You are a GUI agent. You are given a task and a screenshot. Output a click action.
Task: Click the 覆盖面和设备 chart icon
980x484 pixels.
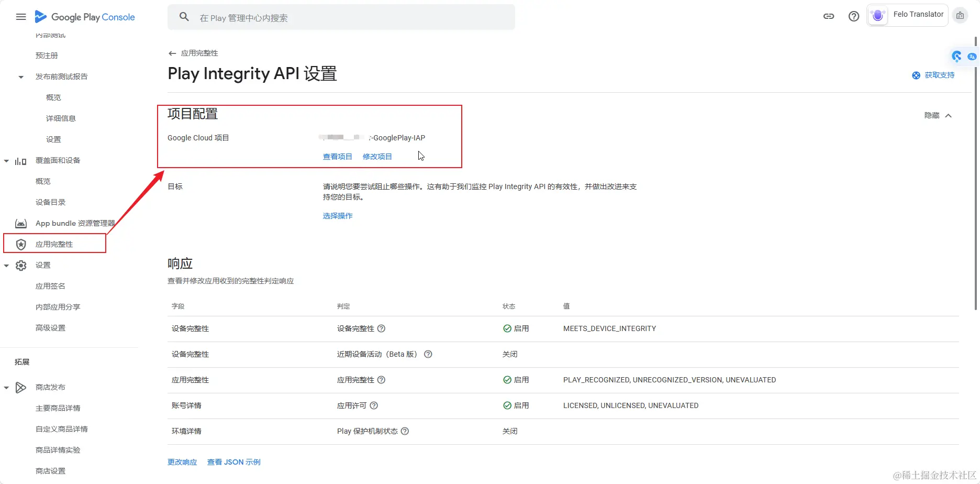21,161
